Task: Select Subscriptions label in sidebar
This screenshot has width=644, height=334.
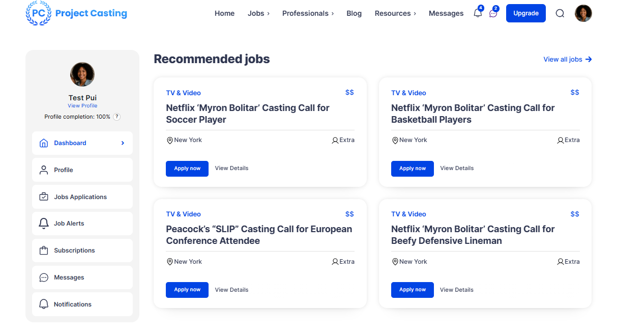Action: 74,250
